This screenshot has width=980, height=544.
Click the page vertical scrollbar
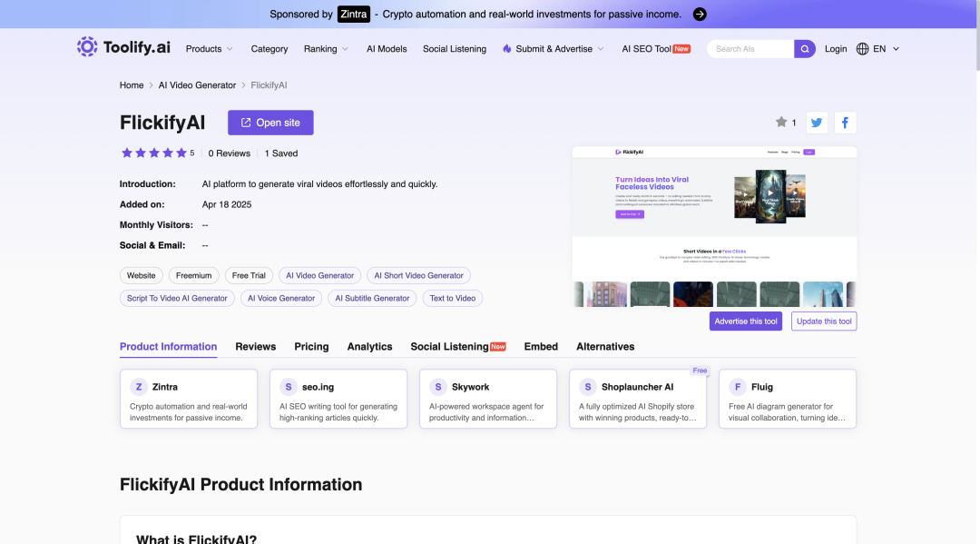click(x=976, y=37)
